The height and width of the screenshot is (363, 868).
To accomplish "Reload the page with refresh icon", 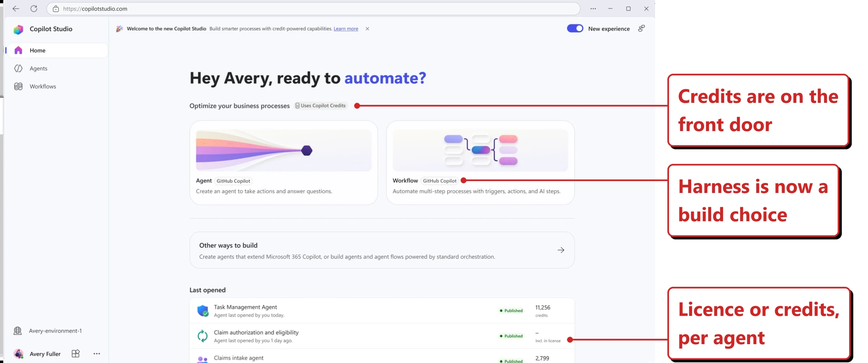I will point(34,9).
